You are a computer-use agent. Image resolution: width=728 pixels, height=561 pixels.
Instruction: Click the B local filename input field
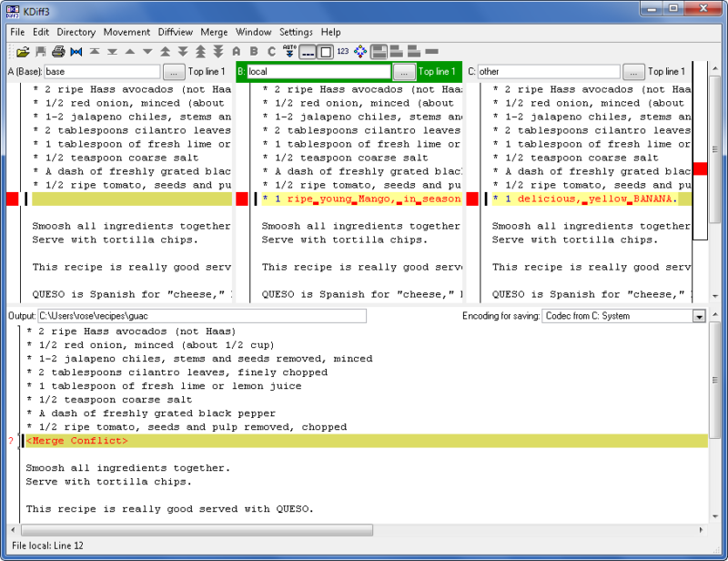[318, 71]
